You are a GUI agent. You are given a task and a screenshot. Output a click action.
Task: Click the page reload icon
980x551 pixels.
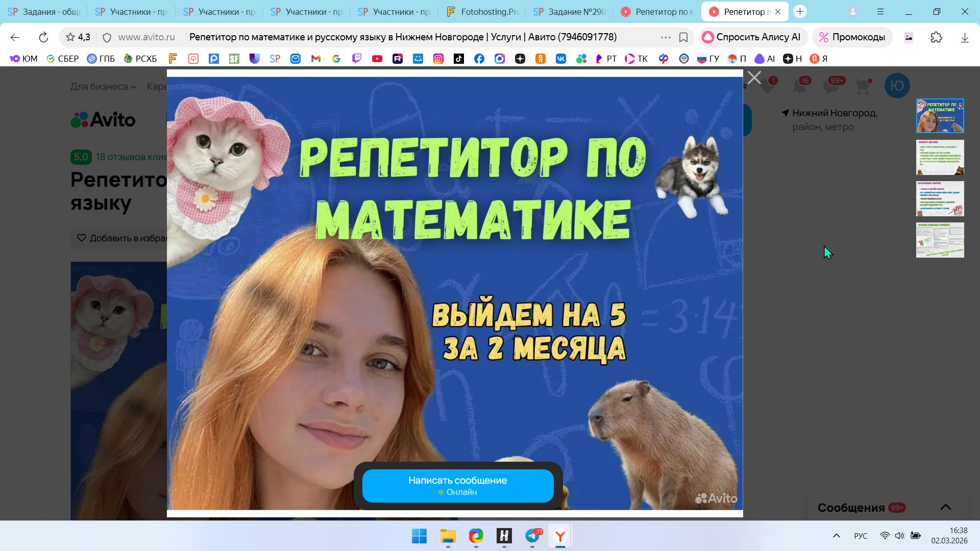point(43,37)
